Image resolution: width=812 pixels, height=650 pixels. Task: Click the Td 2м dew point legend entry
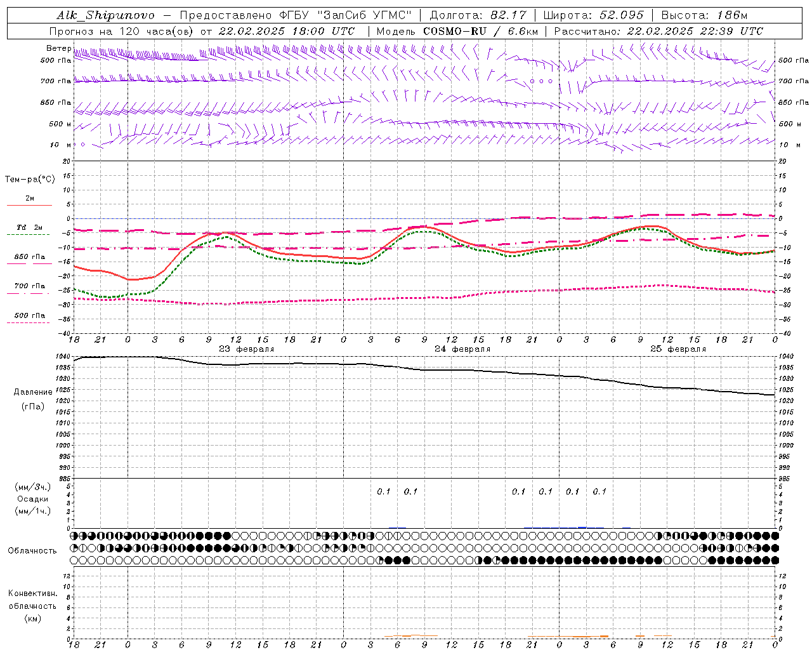point(30,227)
